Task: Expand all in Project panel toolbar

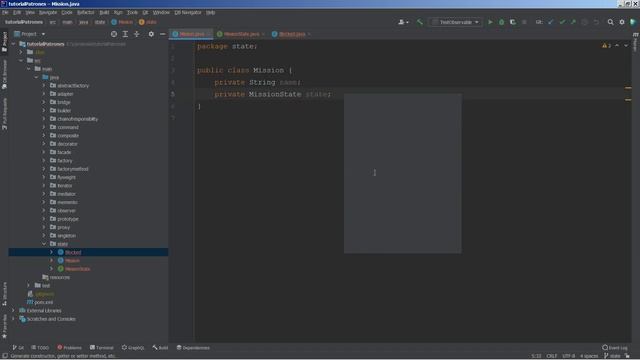Action: (125, 34)
